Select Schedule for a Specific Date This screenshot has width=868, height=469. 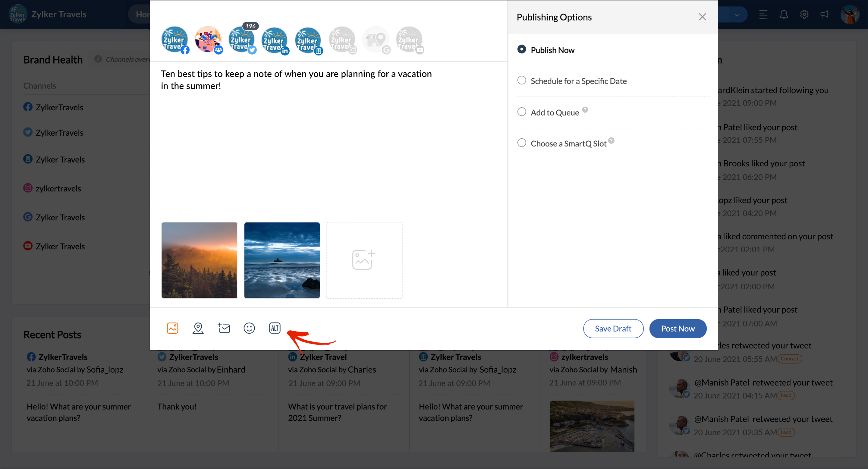(522, 80)
